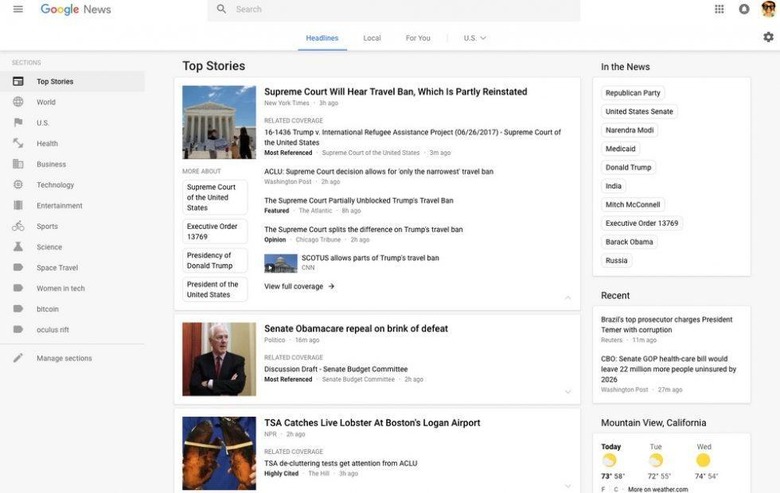Open the lobster photo thumbnail
Viewport: 780px width, 493px height.
pyautogui.click(x=219, y=453)
